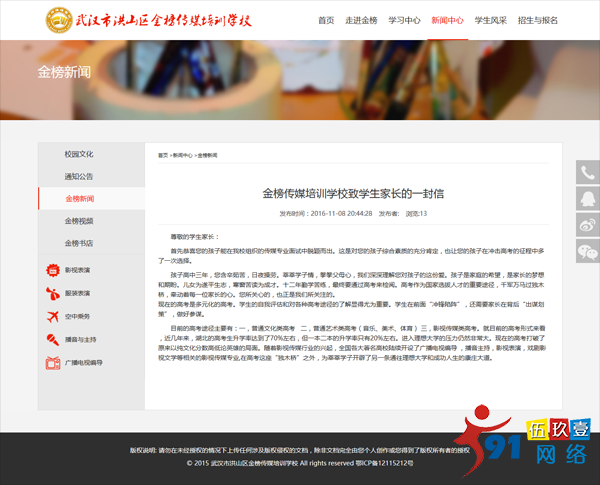Click the 影视表演 film icon

[52, 270]
